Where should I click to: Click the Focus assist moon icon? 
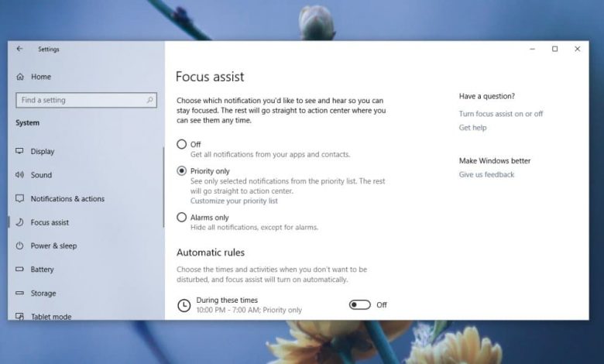tap(19, 222)
